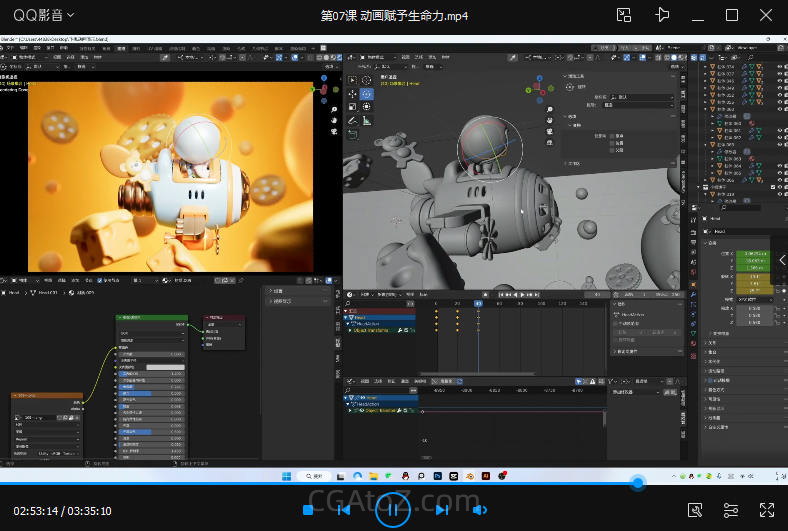788x531 pixels.
Task: Pause the video playback
Action: coord(392,510)
